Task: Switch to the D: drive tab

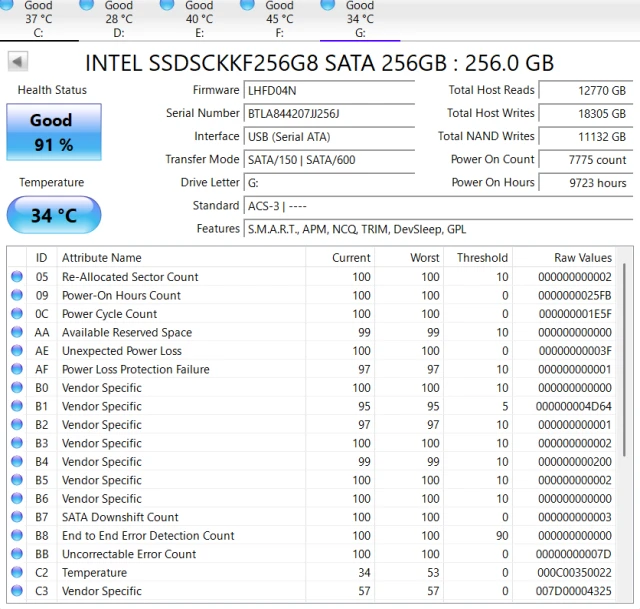Action: click(119, 19)
